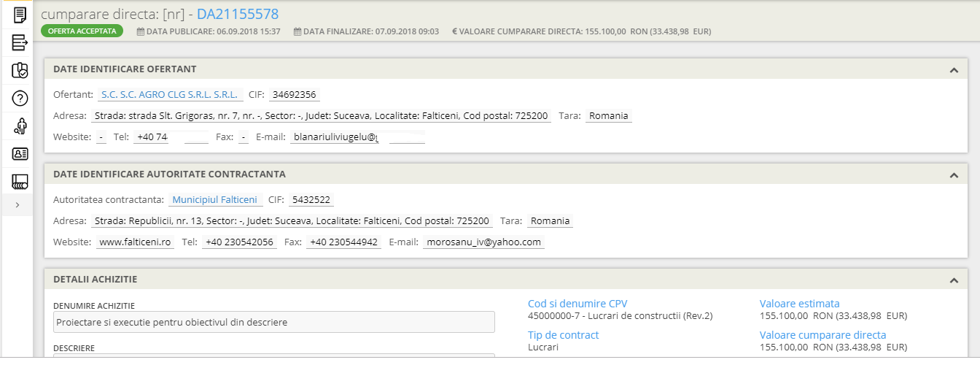
Task: Collapse Date Identificare Ofertant section
Action: point(953,70)
